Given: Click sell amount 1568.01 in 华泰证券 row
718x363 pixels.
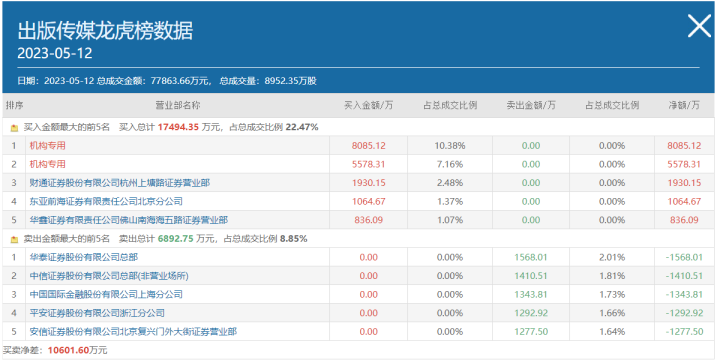Looking at the screenshot, I should coord(531,257).
